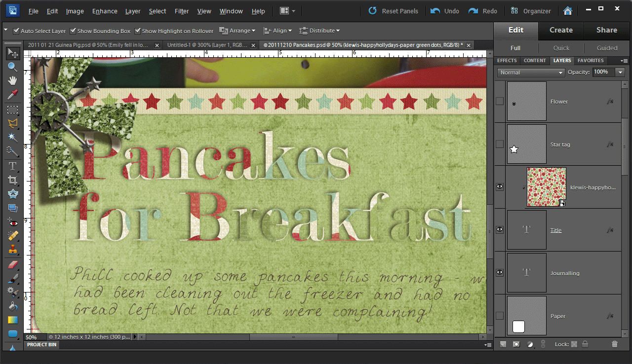This screenshot has height=364, width=632.
Task: Select the Zoom tool
Action: tap(13, 67)
